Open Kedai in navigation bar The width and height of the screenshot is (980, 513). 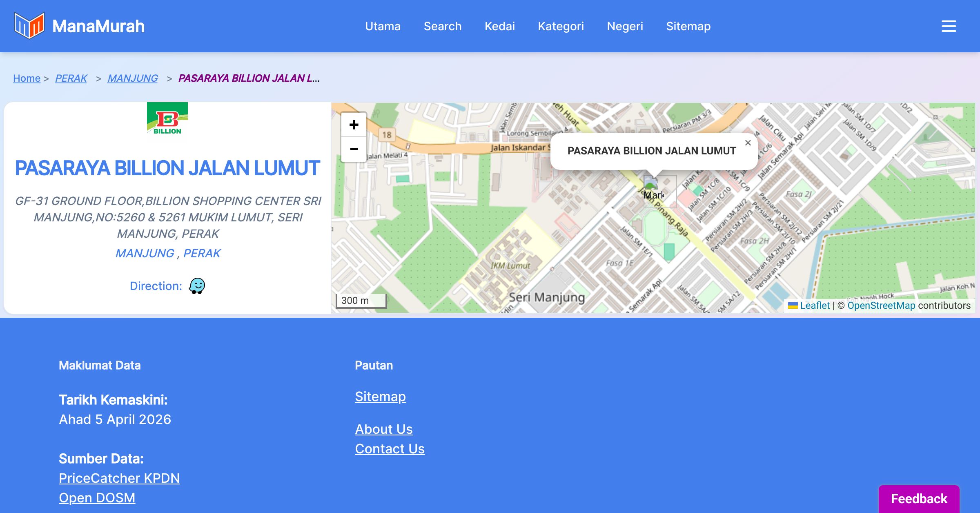pyautogui.click(x=499, y=26)
